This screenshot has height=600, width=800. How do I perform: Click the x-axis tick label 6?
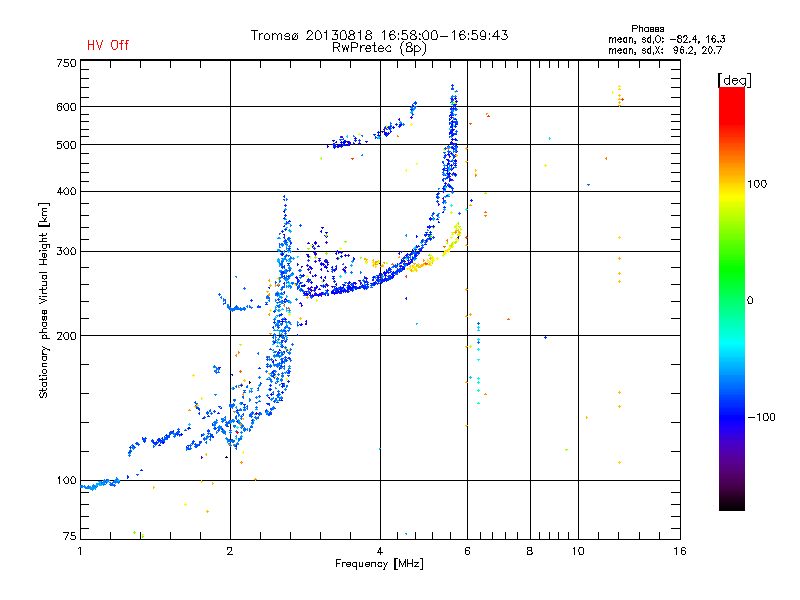467,551
